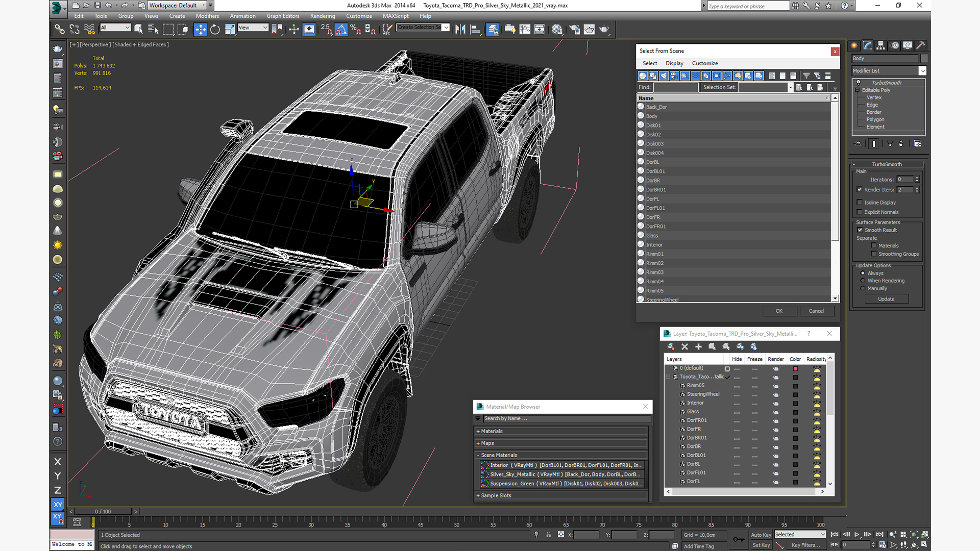
Task: Choose the Bind to Space Warp tool
Action: point(89,29)
